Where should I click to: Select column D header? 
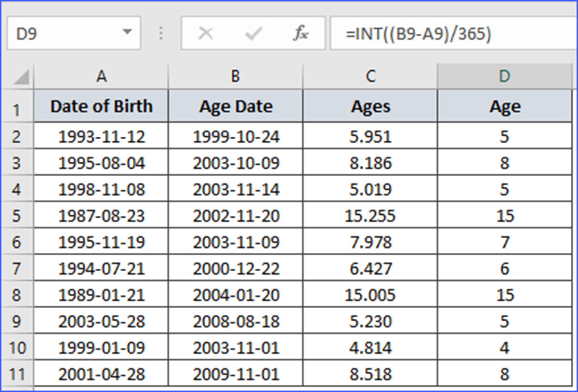(x=505, y=77)
